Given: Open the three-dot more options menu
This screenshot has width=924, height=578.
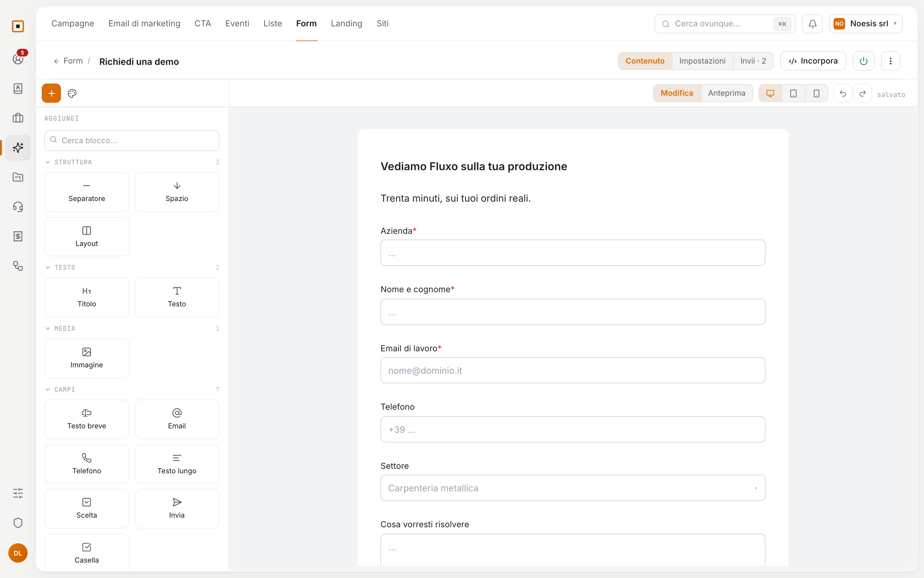Looking at the screenshot, I should (x=890, y=61).
